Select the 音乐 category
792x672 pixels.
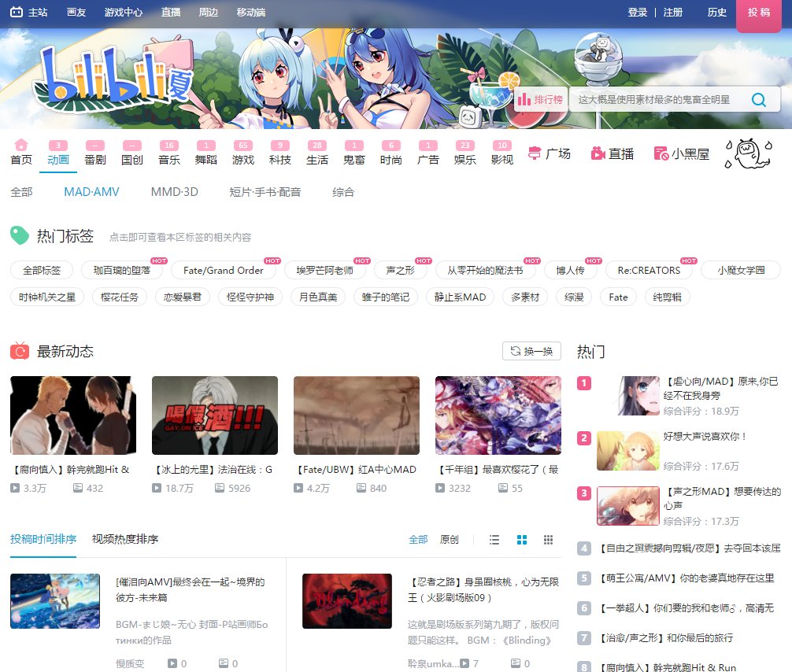[x=169, y=153]
